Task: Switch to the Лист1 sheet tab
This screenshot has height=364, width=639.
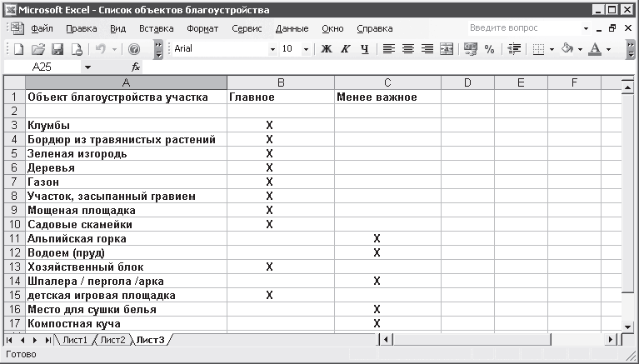Action: tap(75, 340)
